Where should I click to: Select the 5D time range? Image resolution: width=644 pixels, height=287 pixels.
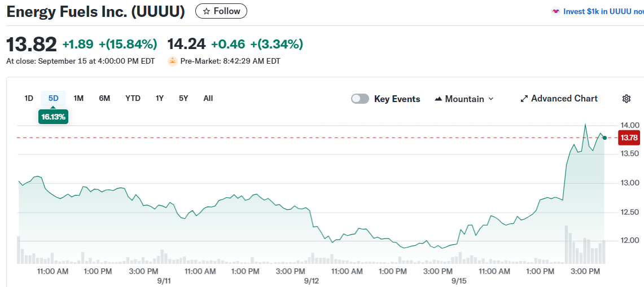click(x=54, y=99)
